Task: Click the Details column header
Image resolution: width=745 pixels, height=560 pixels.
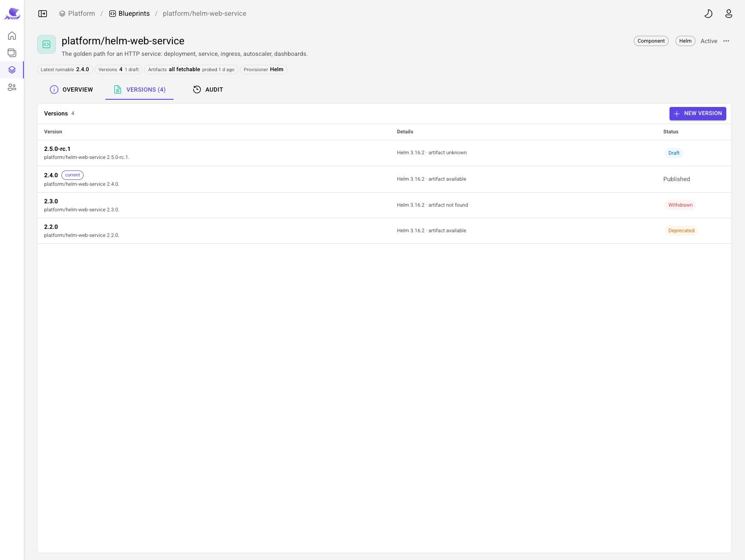Action: pos(405,132)
